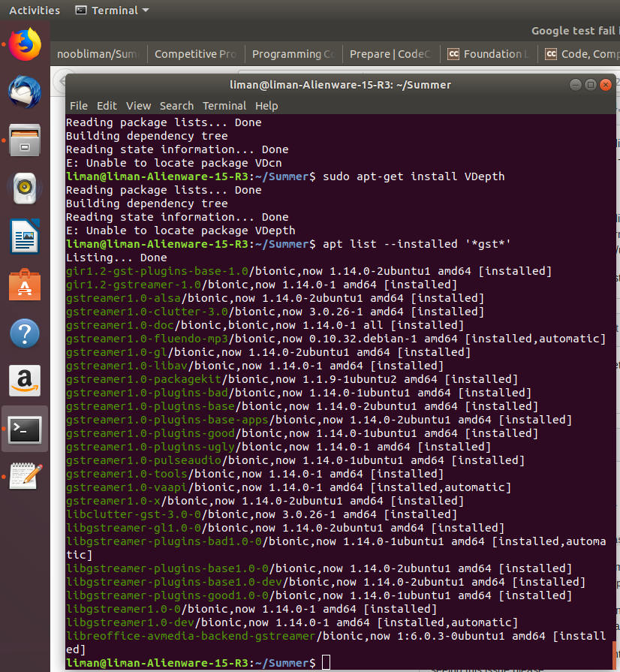Screen dimensions: 620x672
Task: Open Firefox from the dock
Action: 25,44
